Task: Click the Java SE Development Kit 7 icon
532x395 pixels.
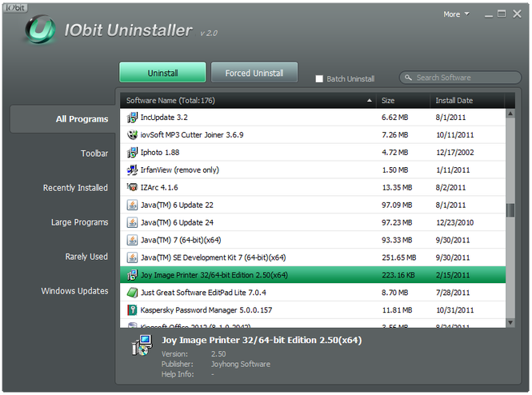Action: pos(132,257)
